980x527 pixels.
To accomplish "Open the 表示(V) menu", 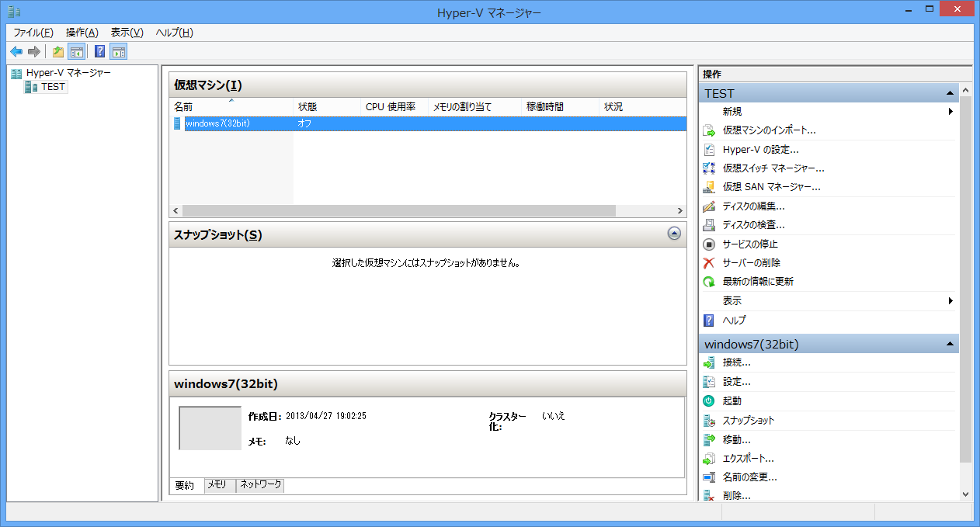I will [x=127, y=33].
